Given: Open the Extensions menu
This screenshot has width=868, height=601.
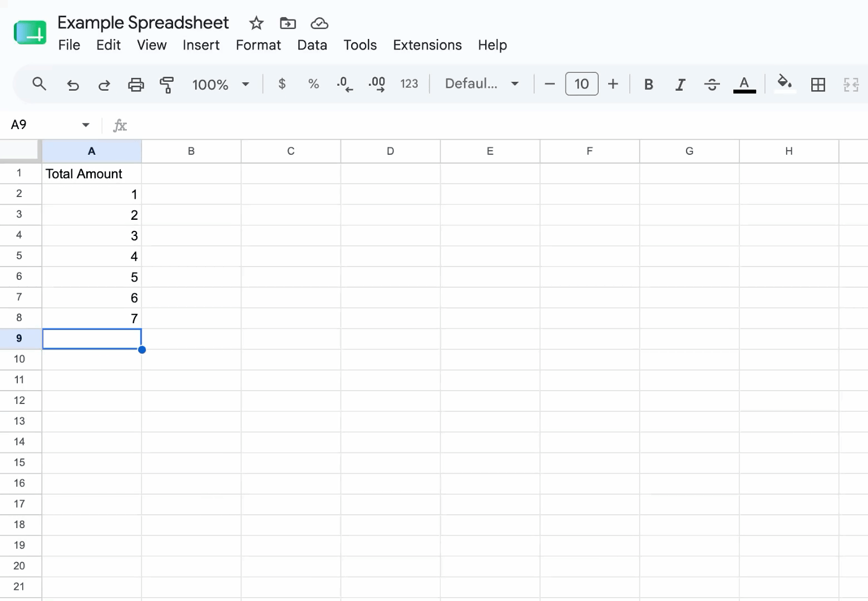Looking at the screenshot, I should click(x=427, y=45).
